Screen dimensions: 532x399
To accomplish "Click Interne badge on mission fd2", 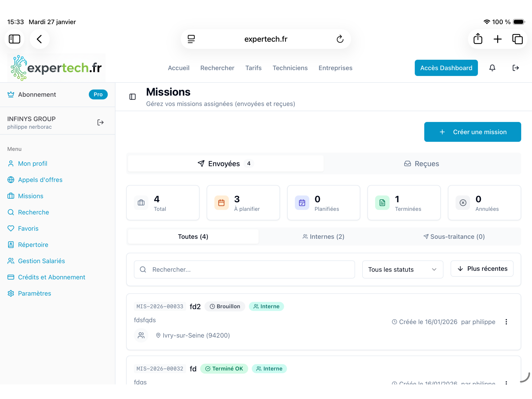I will coord(266,306).
